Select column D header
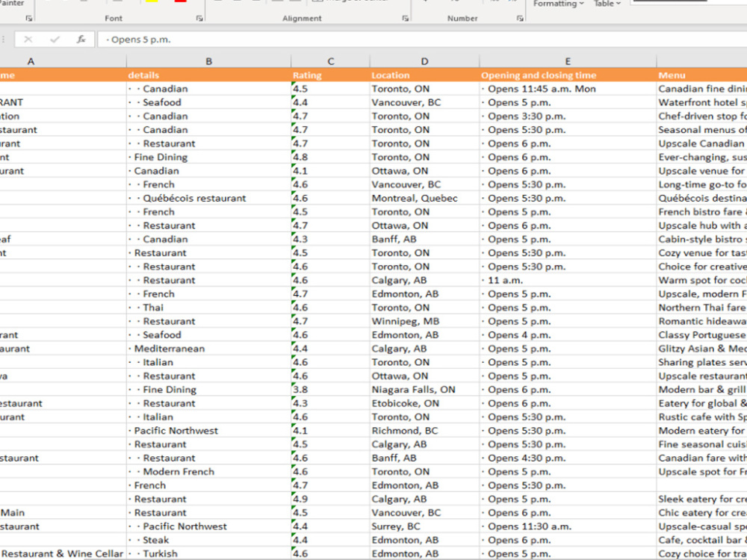This screenshot has height=560, width=747. (424, 61)
